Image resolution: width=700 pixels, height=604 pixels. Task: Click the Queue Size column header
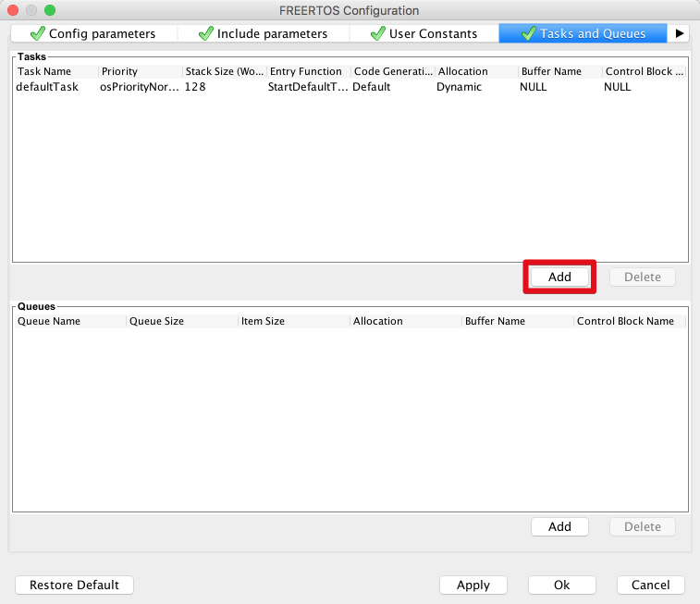point(182,321)
